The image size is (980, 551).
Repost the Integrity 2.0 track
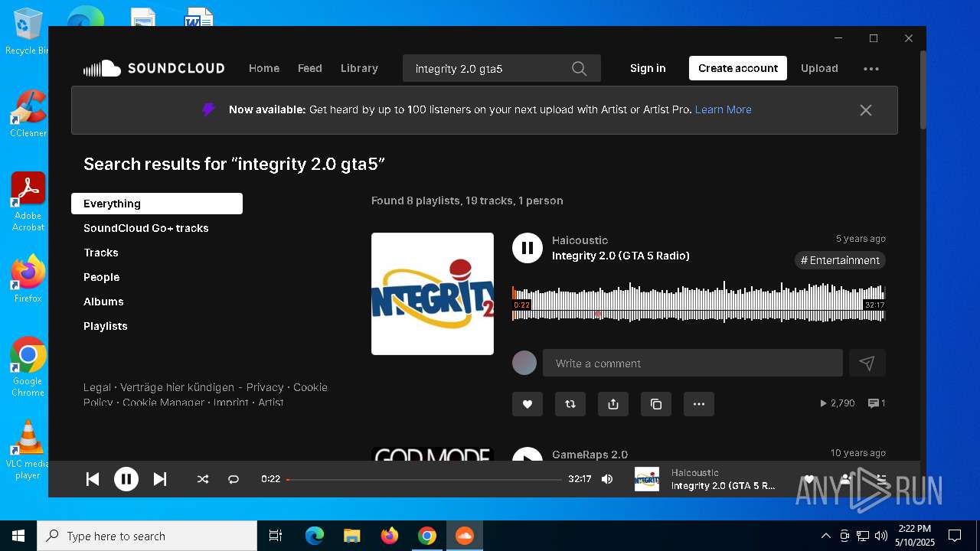pos(570,404)
